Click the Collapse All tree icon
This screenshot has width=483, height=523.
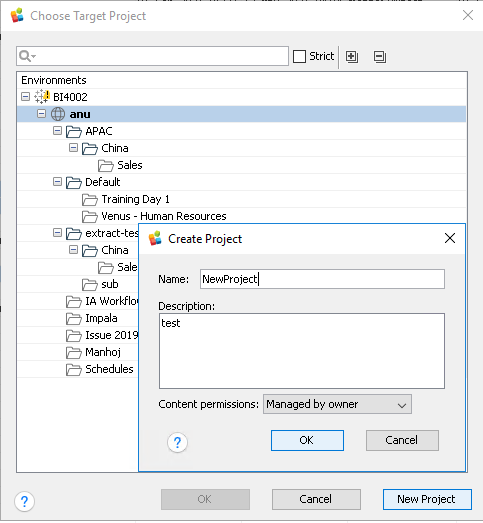coord(380,57)
